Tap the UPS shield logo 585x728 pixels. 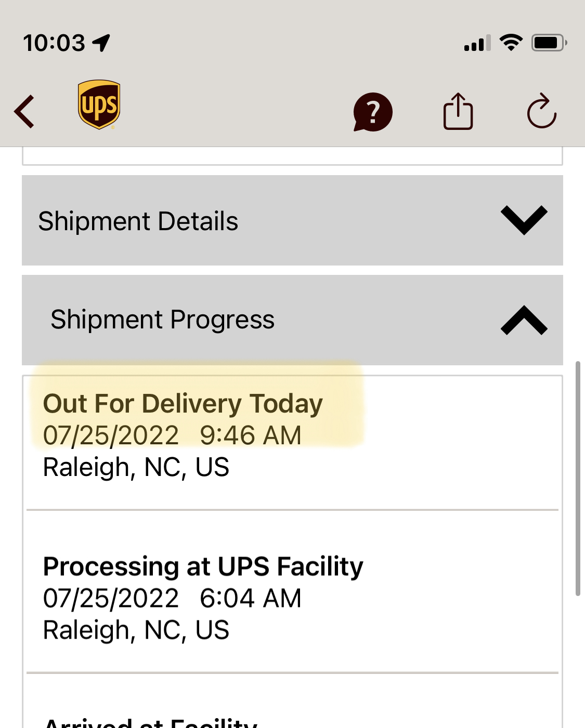pos(99,104)
